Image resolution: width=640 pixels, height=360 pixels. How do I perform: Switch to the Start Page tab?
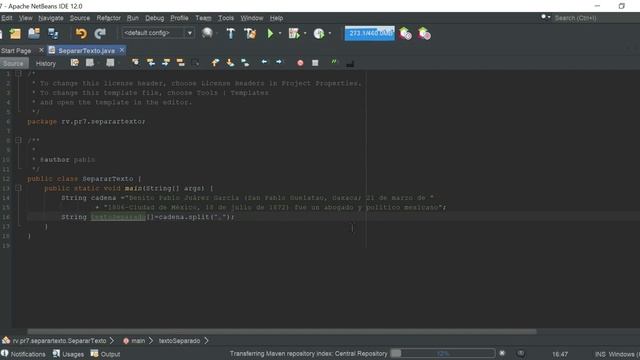(16, 51)
